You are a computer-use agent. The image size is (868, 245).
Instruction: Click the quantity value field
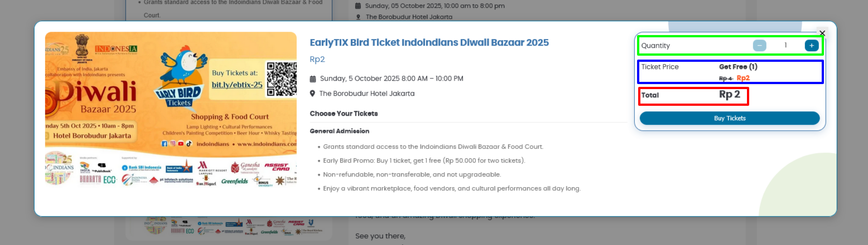785,46
